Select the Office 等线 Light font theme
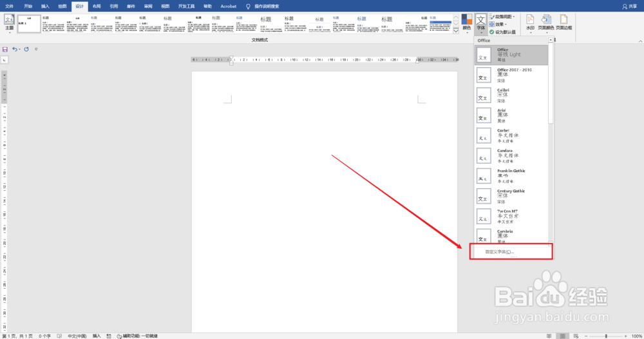Screen dimensions: 644x339 tap(511, 55)
